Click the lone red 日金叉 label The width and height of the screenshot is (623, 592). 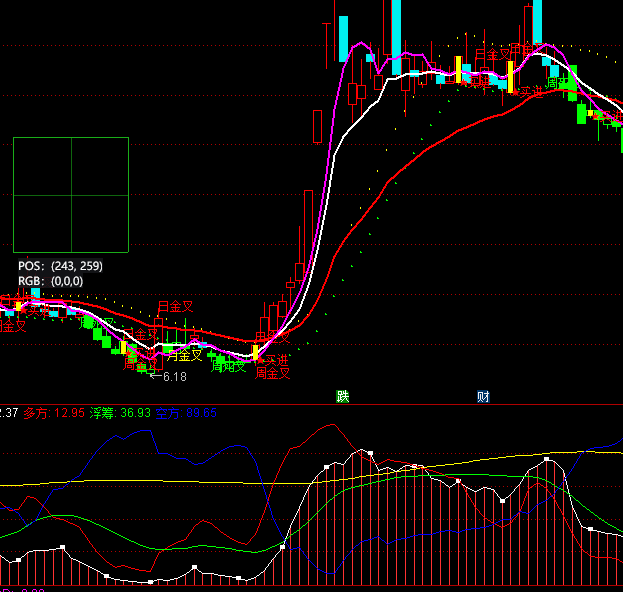point(175,306)
